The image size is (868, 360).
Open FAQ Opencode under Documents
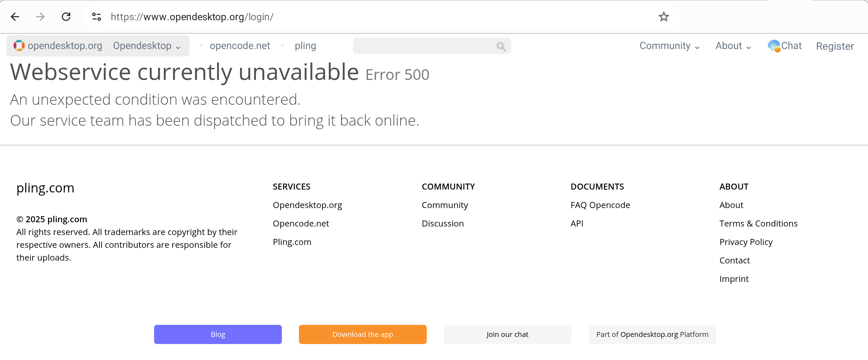click(x=600, y=205)
